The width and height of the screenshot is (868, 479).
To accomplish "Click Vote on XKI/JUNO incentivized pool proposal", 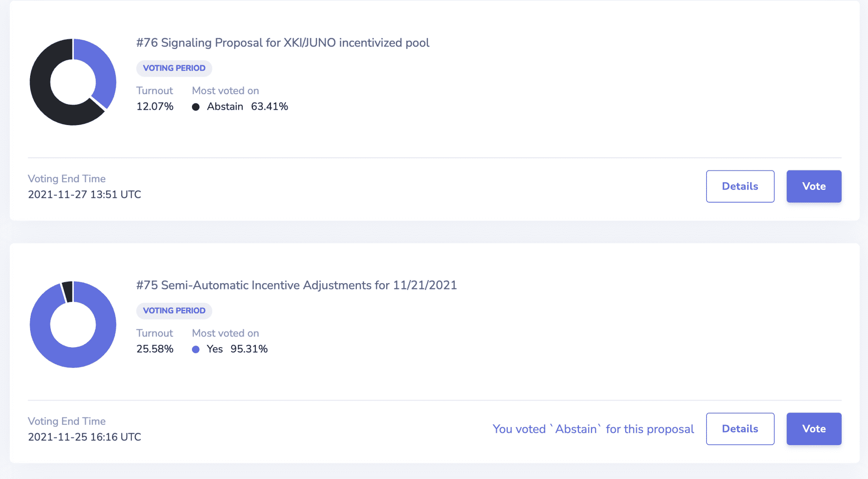I will (814, 187).
